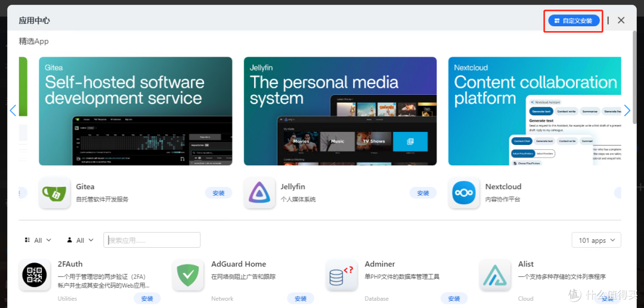
Task: Click the Nextcloud name under the banner
Action: click(503, 187)
